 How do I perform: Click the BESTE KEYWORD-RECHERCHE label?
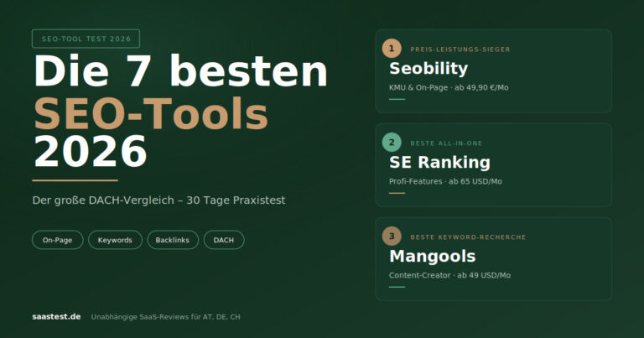click(x=468, y=237)
